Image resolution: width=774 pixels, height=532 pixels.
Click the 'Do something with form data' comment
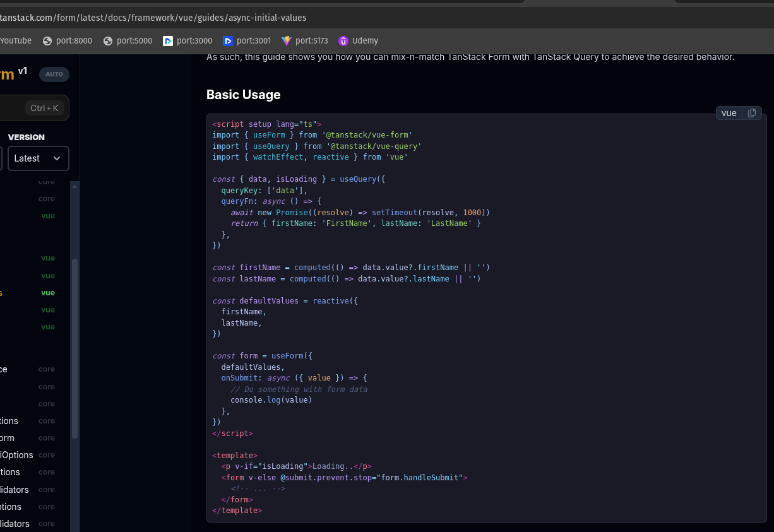pos(299,389)
